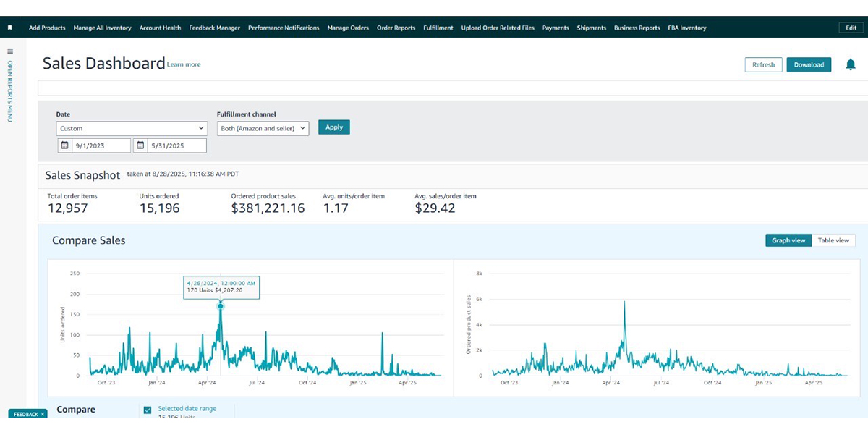
Task: Uncheck the Selected date range checkbox
Action: point(148,410)
